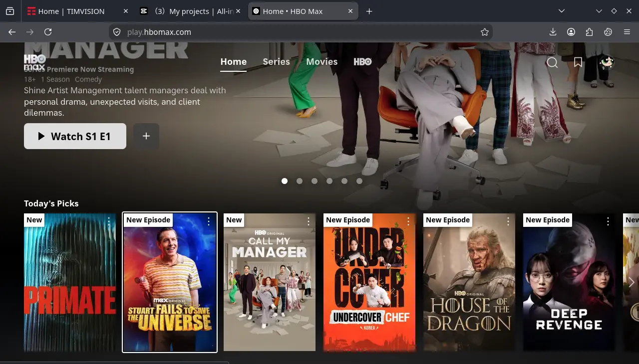Open the browser downloads panel
This screenshot has width=639, height=364.
553,32
